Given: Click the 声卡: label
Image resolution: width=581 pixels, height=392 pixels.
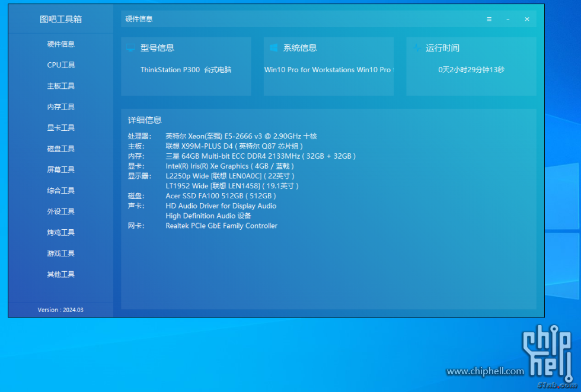Looking at the screenshot, I should coord(136,206).
